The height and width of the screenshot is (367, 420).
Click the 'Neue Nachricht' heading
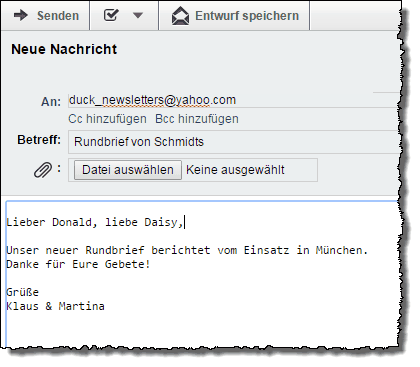64,49
